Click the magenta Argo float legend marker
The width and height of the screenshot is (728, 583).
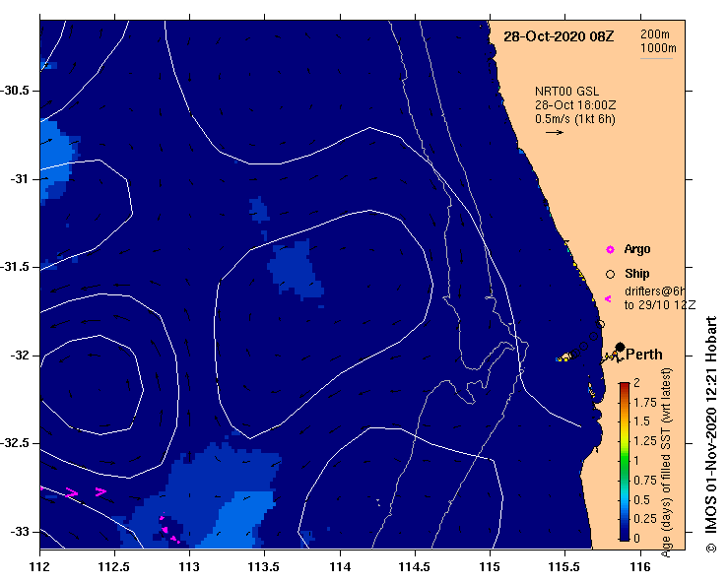coord(610,249)
